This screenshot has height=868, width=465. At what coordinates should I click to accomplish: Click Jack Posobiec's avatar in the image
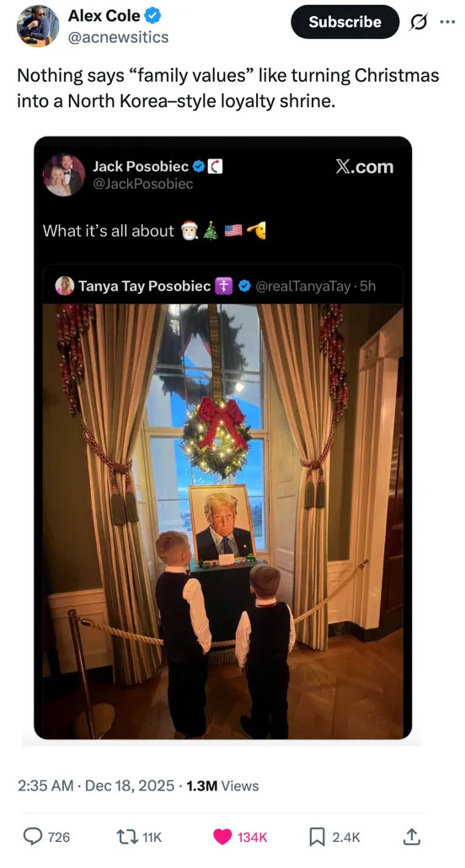[x=64, y=175]
